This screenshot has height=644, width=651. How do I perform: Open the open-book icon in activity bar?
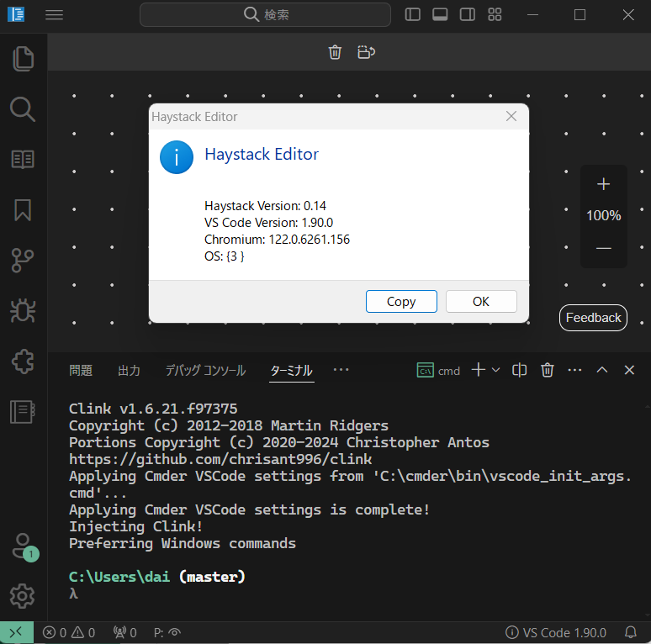(x=23, y=160)
